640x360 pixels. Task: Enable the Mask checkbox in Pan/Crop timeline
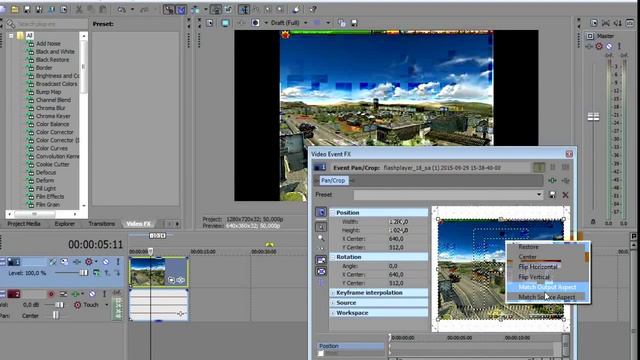[x=321, y=353]
